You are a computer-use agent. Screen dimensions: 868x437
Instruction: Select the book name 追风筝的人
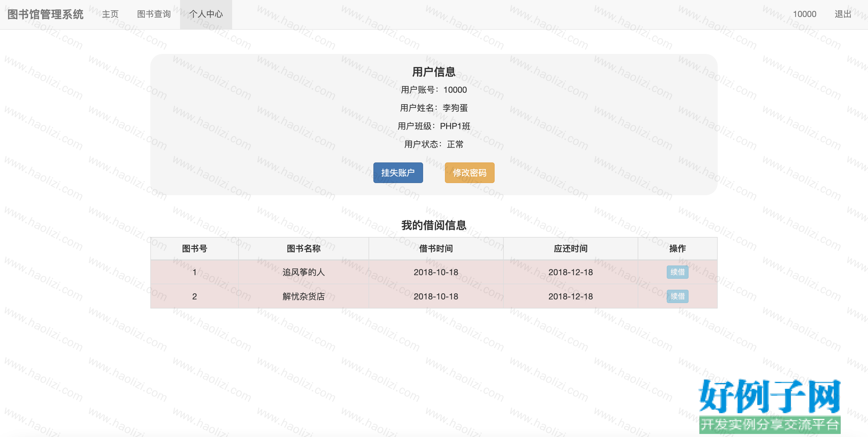tap(303, 272)
